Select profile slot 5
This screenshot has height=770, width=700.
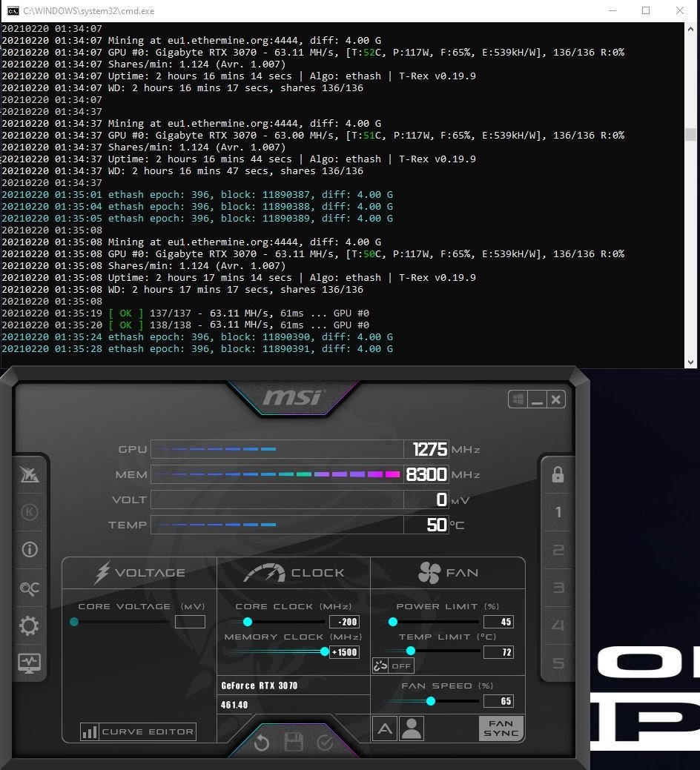[558, 663]
